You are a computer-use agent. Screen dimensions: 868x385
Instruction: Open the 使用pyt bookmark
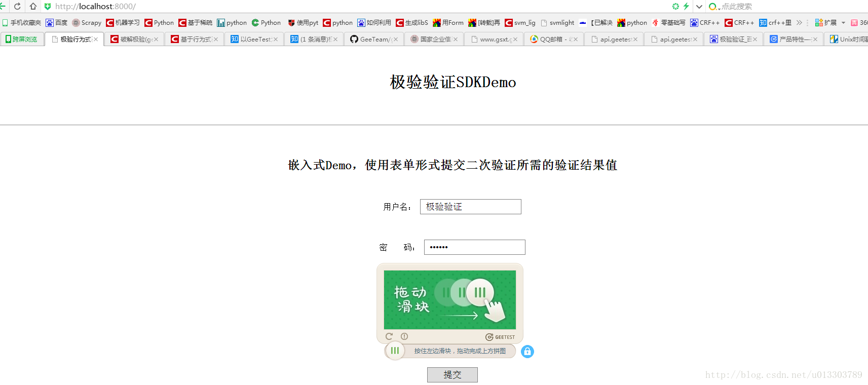click(x=303, y=23)
